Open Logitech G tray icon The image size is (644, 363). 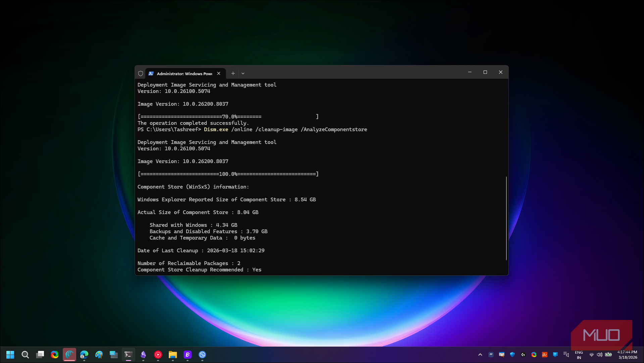pyautogui.click(x=523, y=355)
